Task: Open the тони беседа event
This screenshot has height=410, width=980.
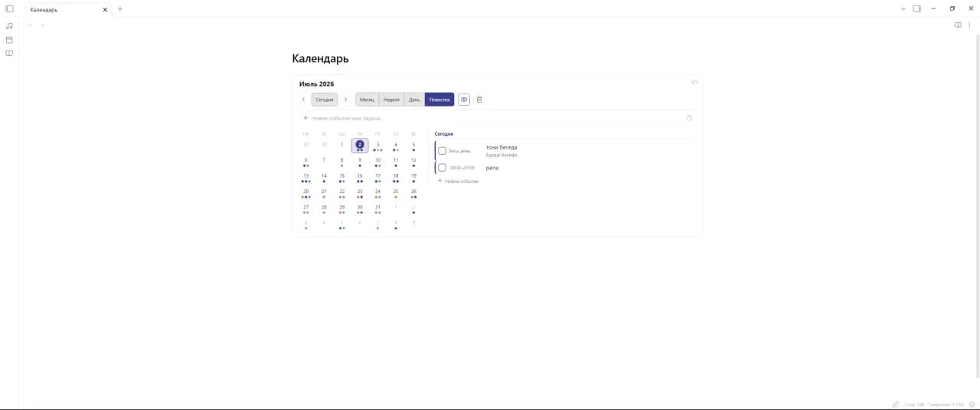Action: 501,147
